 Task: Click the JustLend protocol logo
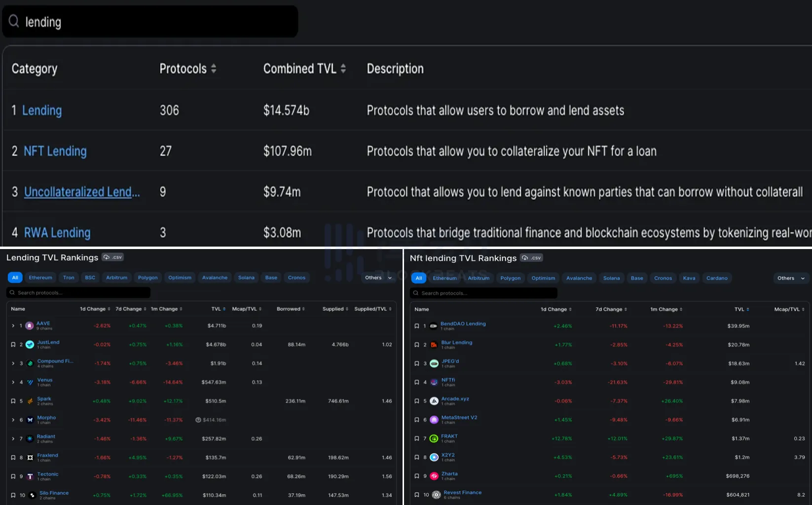pyautogui.click(x=30, y=344)
